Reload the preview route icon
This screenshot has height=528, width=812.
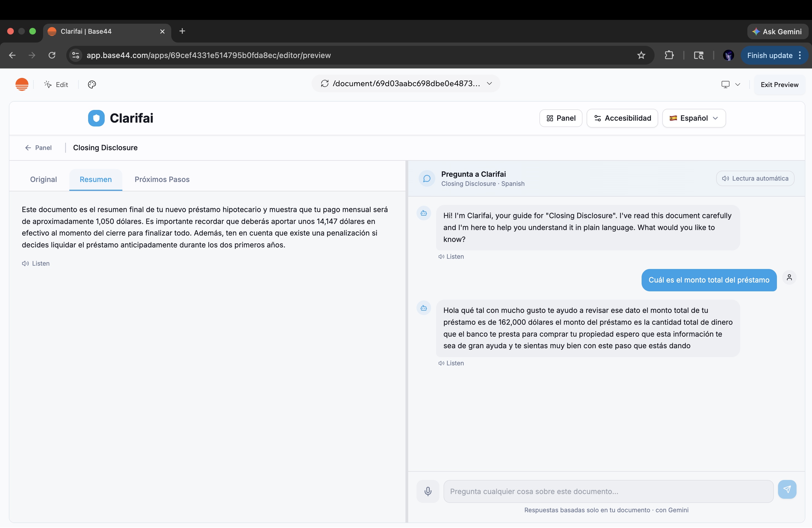(325, 84)
